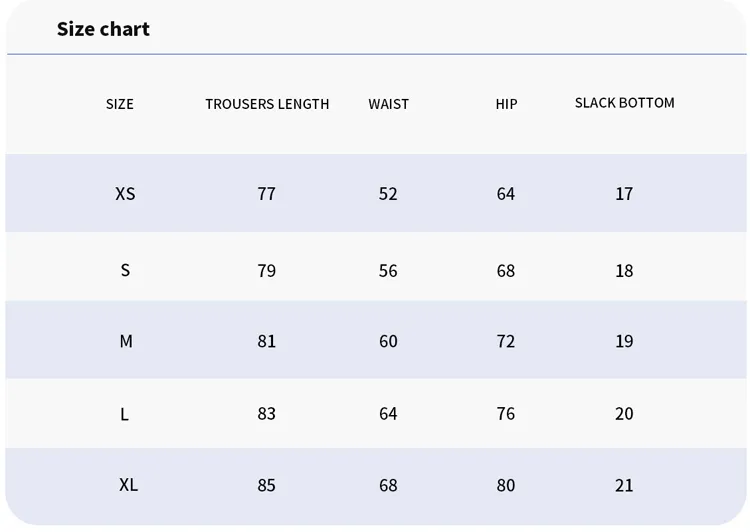The width and height of the screenshot is (750, 532).
Task: Select trousers length value 85
Action: tap(266, 485)
